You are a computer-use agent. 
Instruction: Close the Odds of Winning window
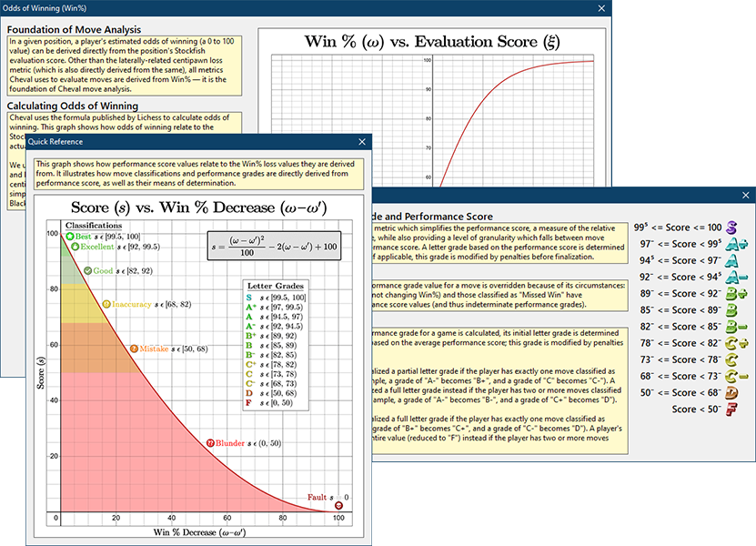tap(598, 9)
